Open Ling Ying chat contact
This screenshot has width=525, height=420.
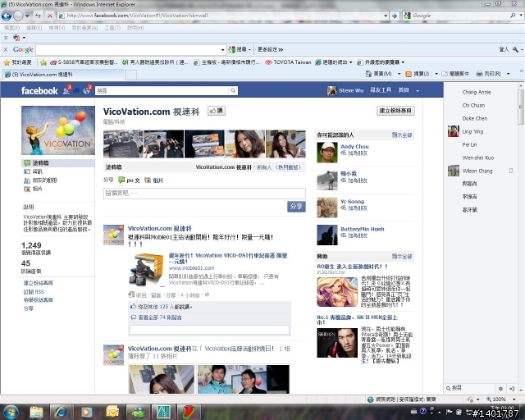[472, 131]
